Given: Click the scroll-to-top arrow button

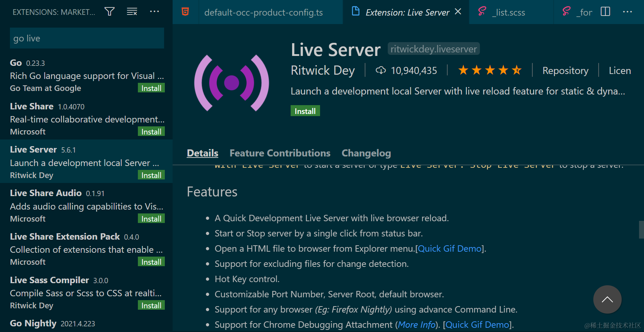Looking at the screenshot, I should (x=607, y=299).
